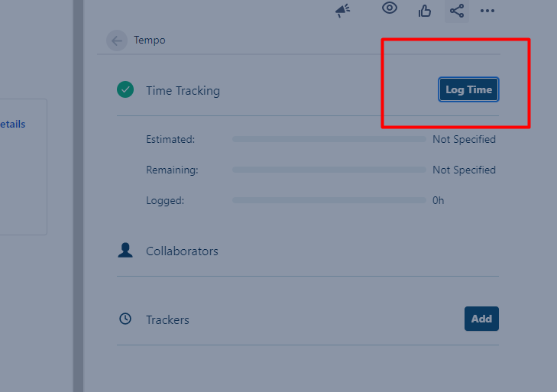The height and width of the screenshot is (392, 557).
Task: Click the Add button for Trackers
Action: coord(481,319)
